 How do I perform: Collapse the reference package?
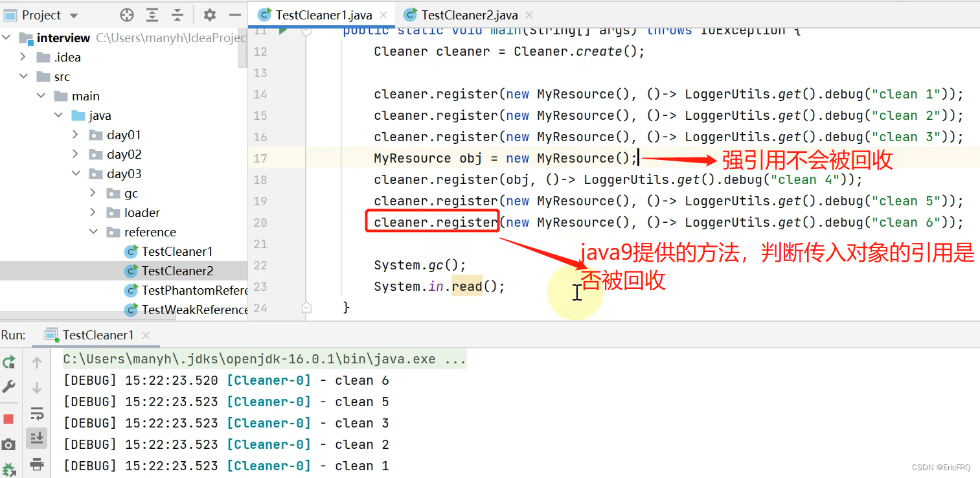pyautogui.click(x=93, y=232)
